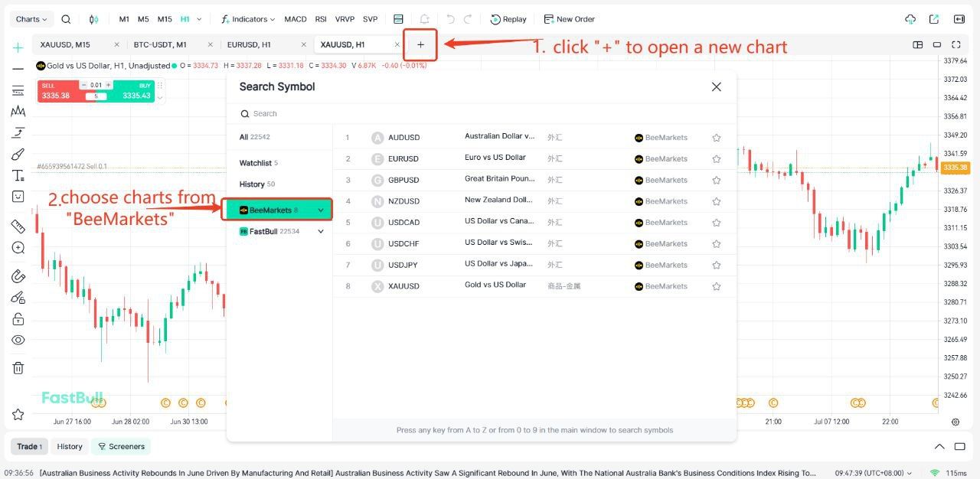Open the price alert bell icon
Viewport: 980px width, 479px height.
click(424, 19)
